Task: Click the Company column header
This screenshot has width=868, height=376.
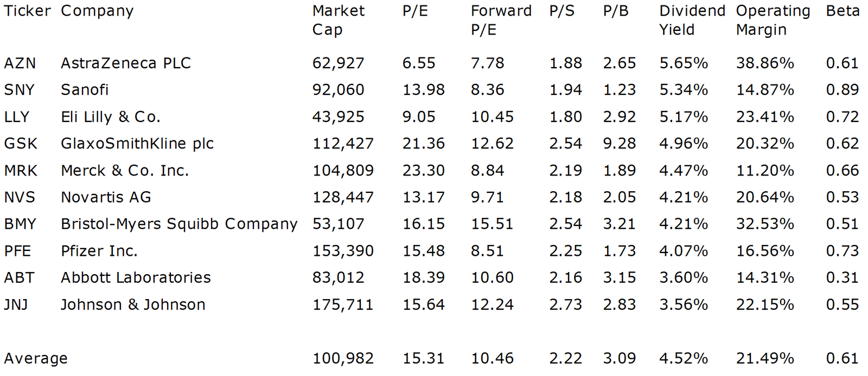Action: 97,11
